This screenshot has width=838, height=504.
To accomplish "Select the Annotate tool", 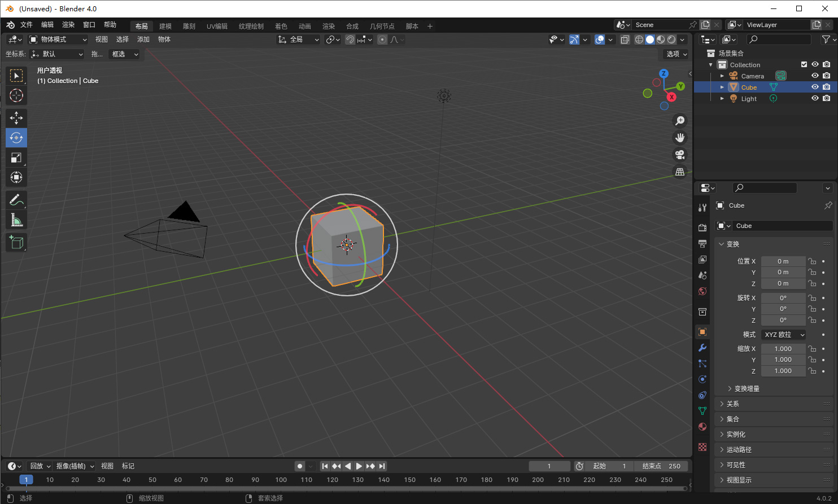I will pos(16,200).
